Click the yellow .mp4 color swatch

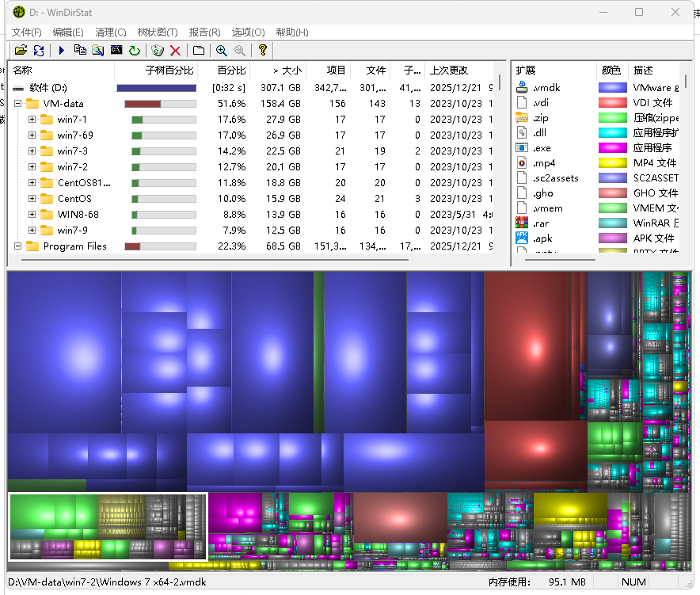[613, 163]
